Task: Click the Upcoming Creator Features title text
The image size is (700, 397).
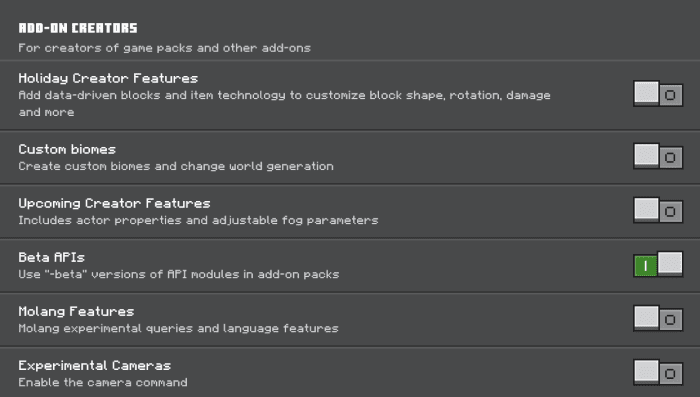Action: coord(114,204)
